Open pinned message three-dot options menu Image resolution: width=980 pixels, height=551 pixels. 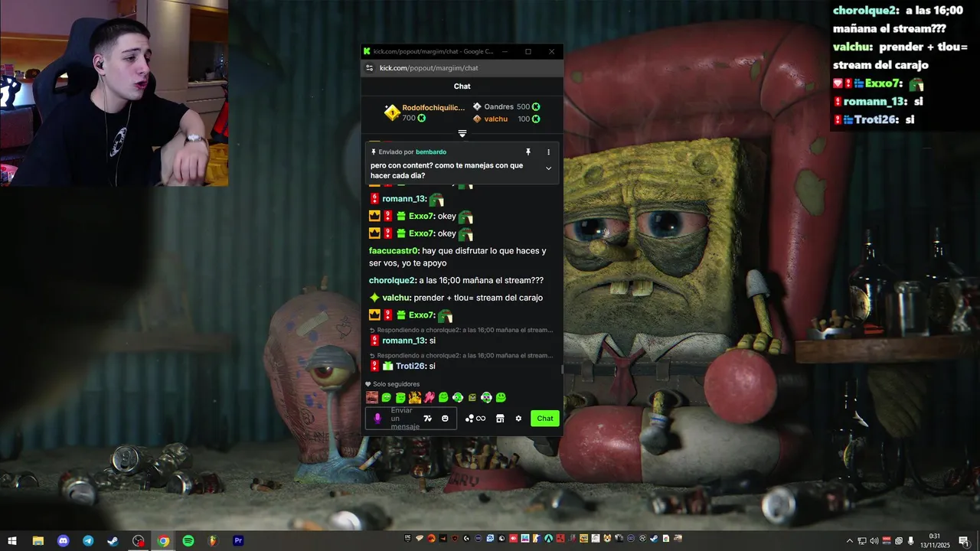pyautogui.click(x=548, y=152)
